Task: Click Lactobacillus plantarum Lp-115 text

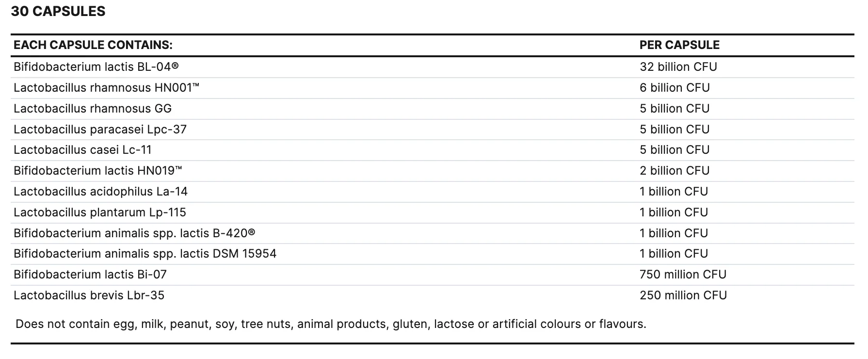Action: tap(100, 212)
